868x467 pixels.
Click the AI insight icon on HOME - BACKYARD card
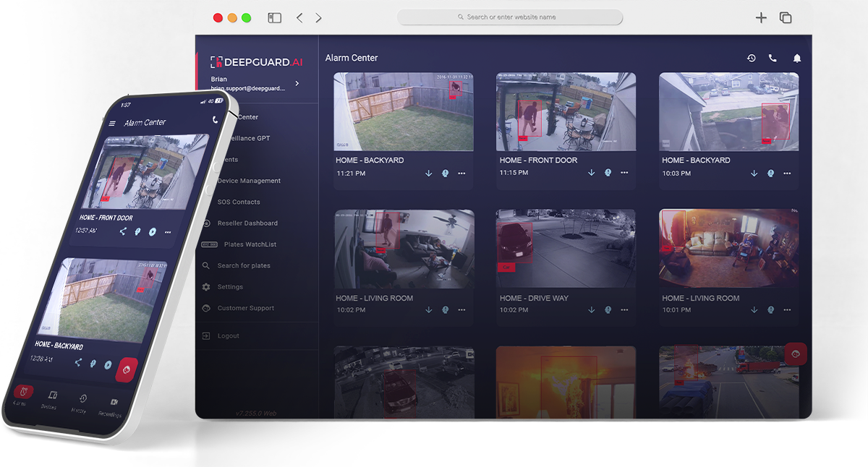(446, 173)
